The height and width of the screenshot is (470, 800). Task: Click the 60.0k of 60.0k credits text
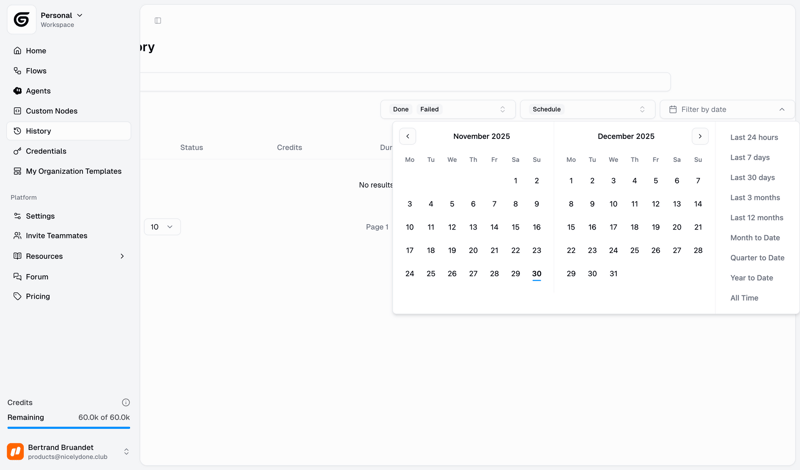[x=104, y=417]
